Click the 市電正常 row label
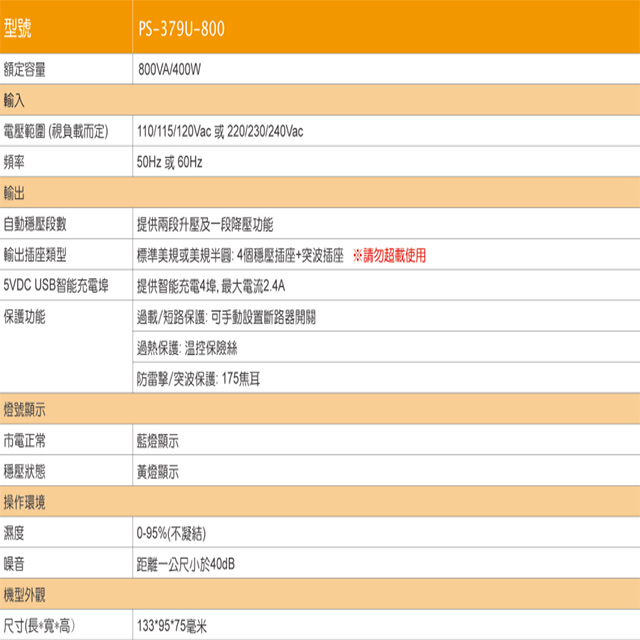The width and height of the screenshot is (640, 640). pyautogui.click(x=24, y=440)
